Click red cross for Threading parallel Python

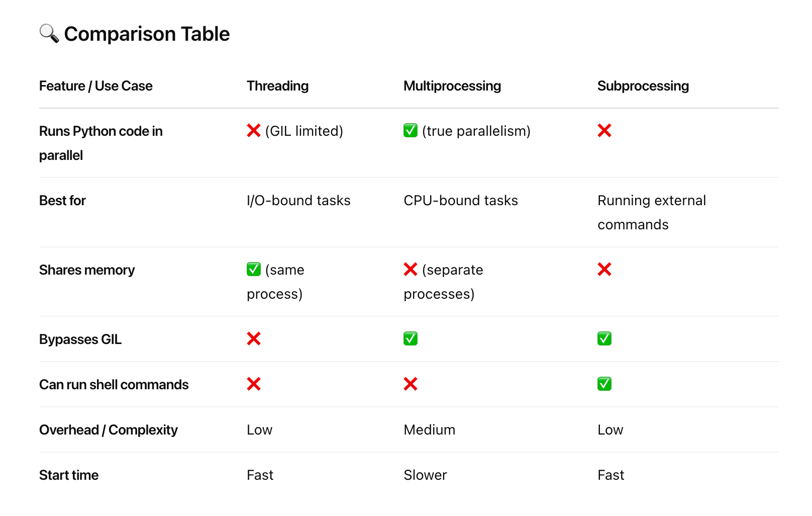[254, 131]
